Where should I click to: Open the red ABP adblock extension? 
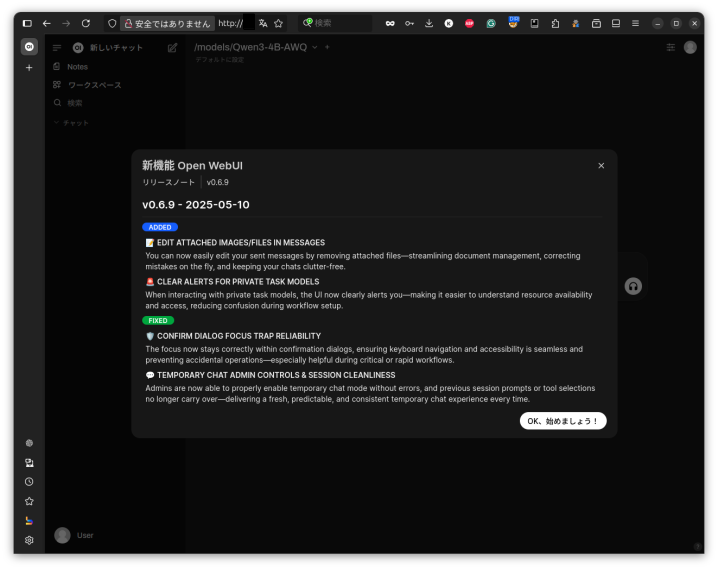(x=469, y=23)
